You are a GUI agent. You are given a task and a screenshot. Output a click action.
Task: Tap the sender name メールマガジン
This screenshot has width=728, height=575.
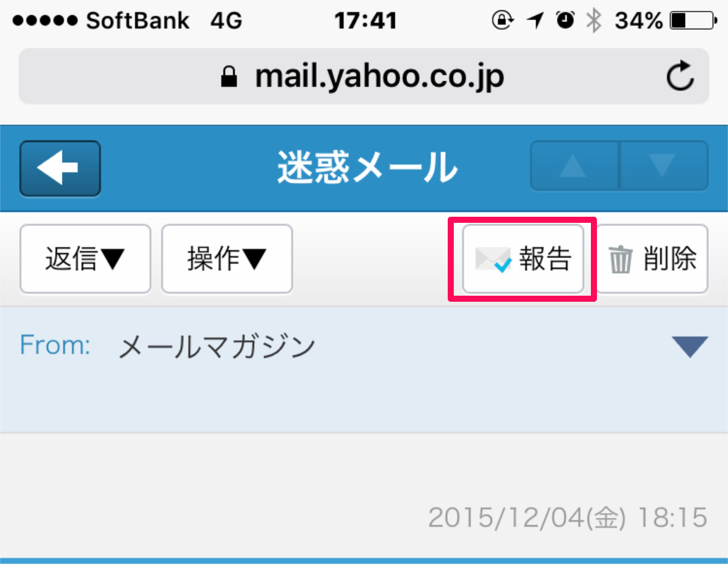point(217,347)
